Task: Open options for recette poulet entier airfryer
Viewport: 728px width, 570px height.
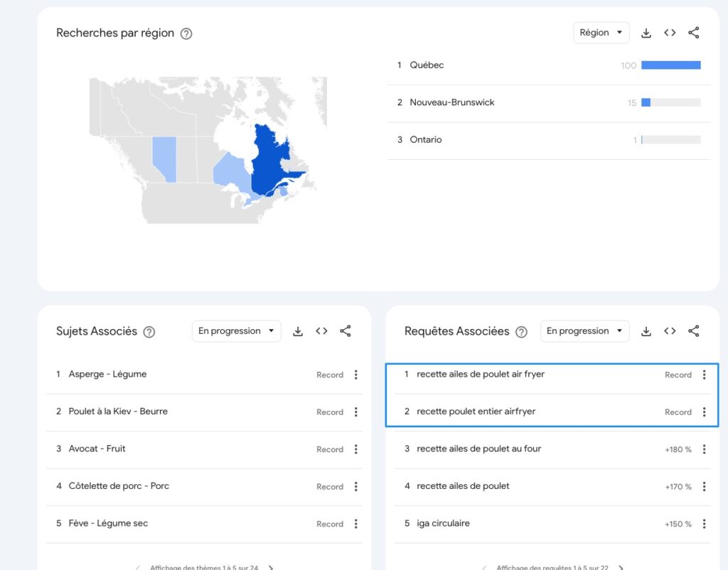Action: click(x=705, y=412)
